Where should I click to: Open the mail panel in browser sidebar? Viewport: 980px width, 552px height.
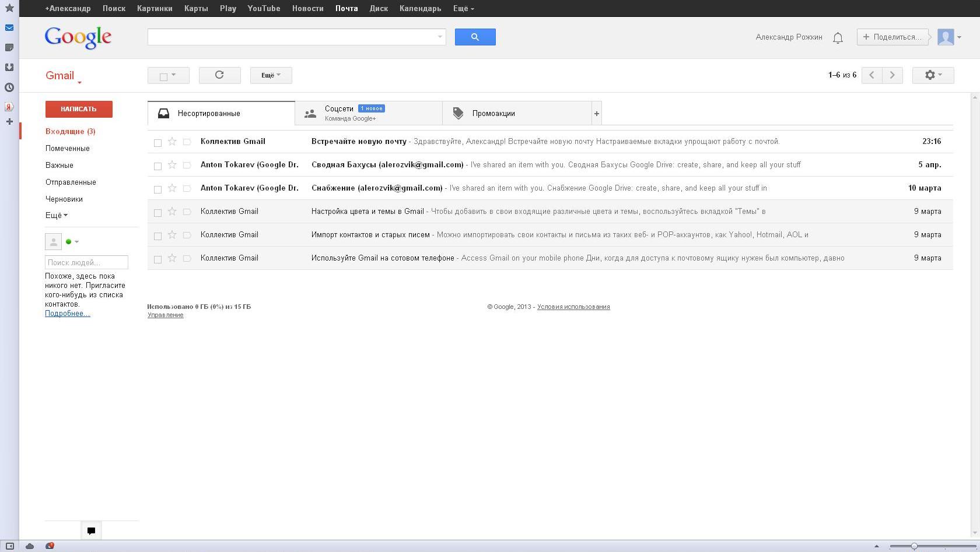[9, 27]
